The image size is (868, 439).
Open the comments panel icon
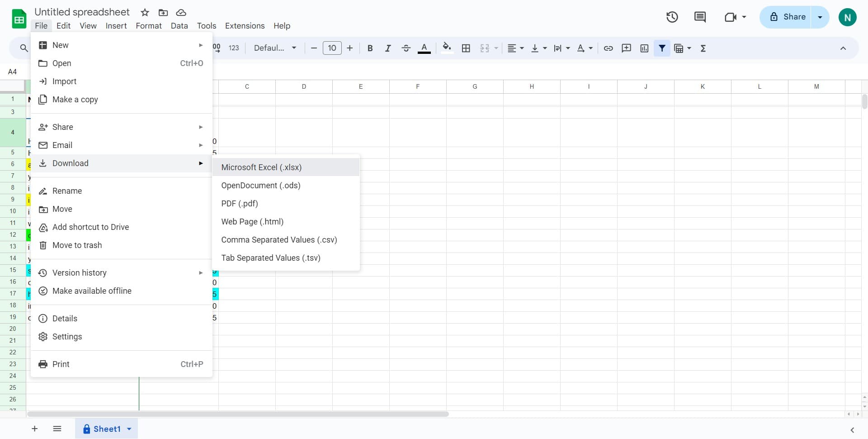[700, 17]
